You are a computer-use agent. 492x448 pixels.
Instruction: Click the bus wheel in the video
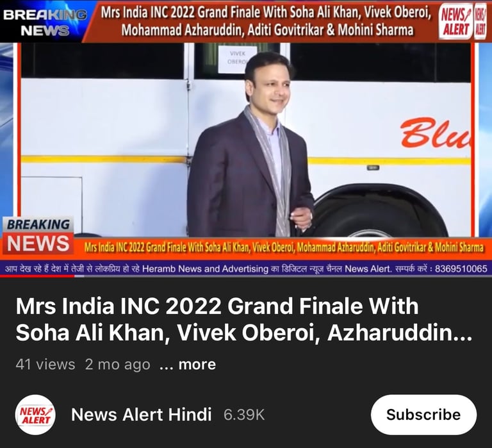379,213
